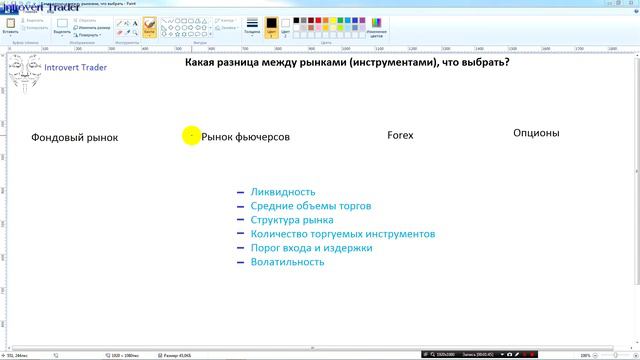Choose the Right triangle shape
640x360 pixels.
point(164,28)
